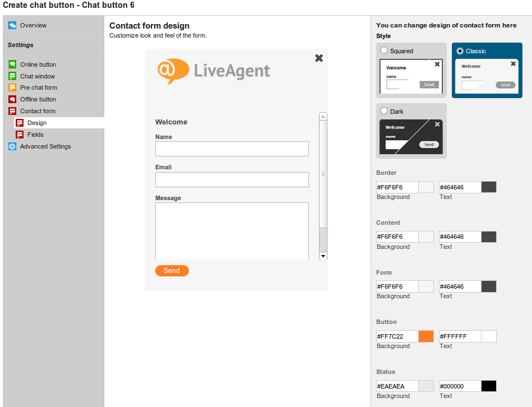Screen dimensions: 532x407
Task: Click the Dark style thumbnail preview
Action: (411, 137)
